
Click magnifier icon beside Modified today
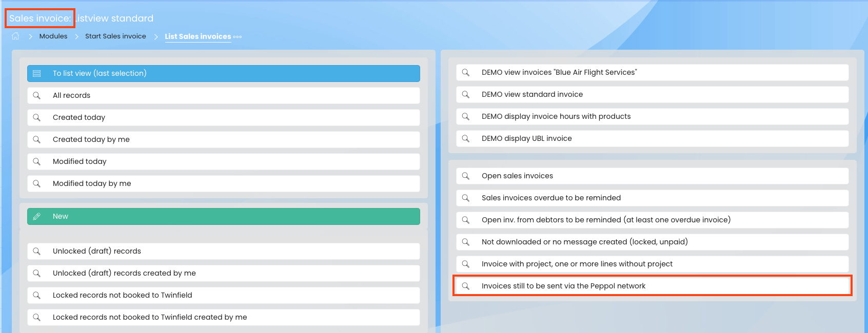[x=37, y=161]
